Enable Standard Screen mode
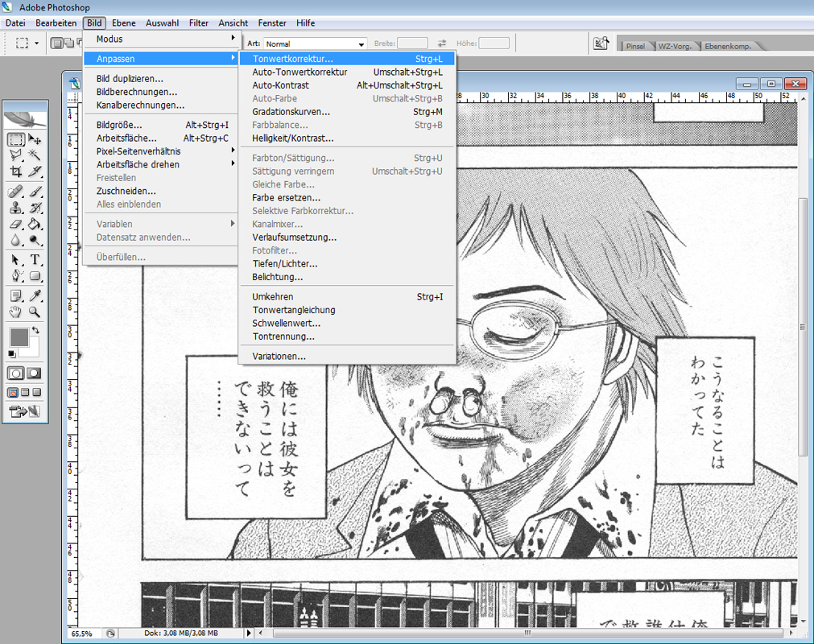Screen dimensions: 814x644 pyautogui.click(x=13, y=392)
